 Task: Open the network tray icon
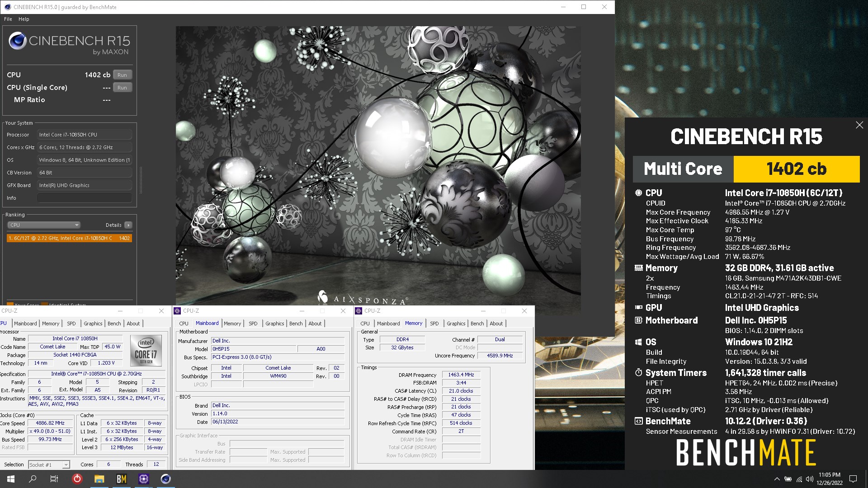coord(799,479)
